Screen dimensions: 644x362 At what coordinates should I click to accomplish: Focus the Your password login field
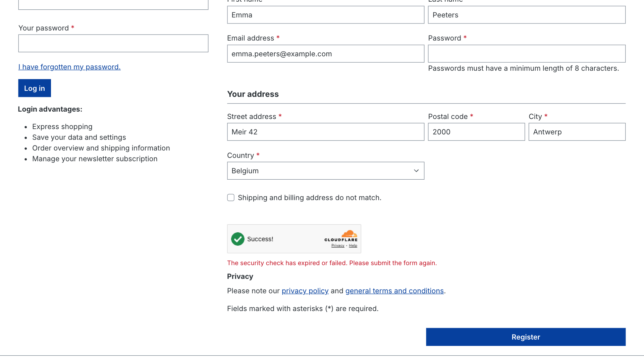(113, 43)
